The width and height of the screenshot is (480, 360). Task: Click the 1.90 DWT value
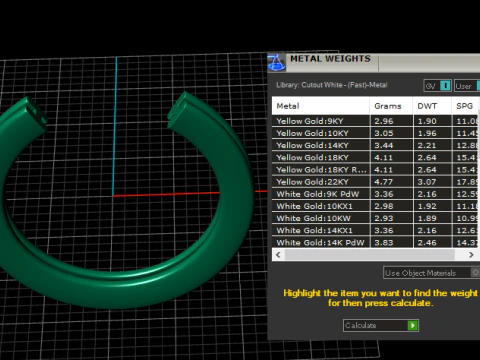pos(427,121)
